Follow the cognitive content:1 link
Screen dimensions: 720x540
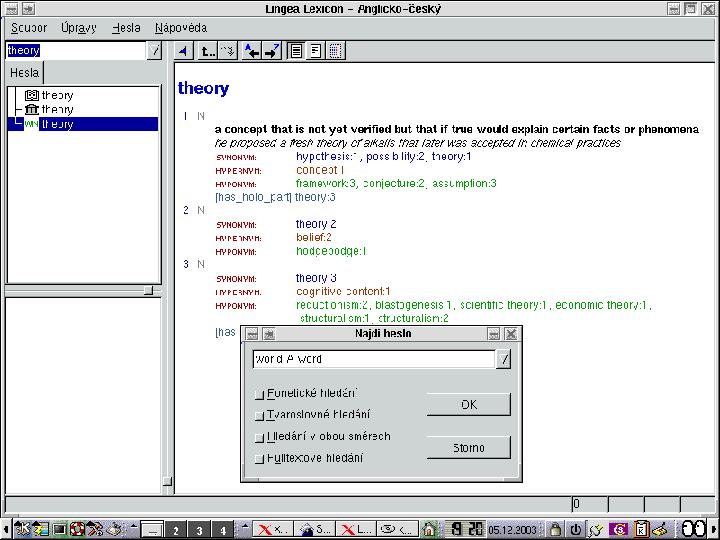click(x=343, y=292)
